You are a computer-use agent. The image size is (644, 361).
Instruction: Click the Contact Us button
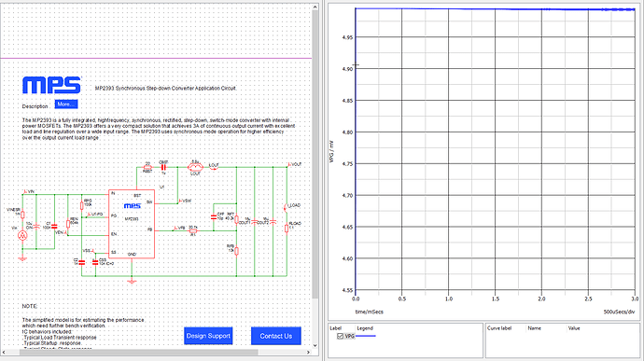pos(276,336)
